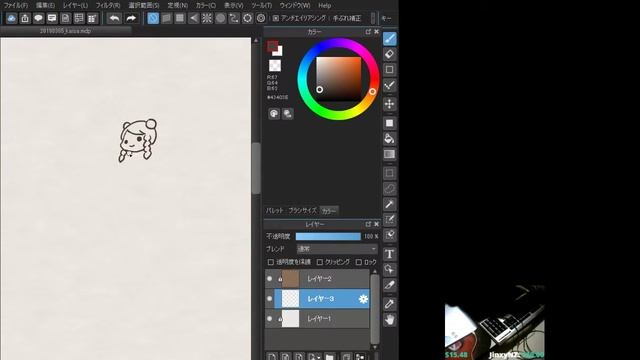
Task: Switch to the Color tab at panel bottom
Action: pyautogui.click(x=329, y=211)
